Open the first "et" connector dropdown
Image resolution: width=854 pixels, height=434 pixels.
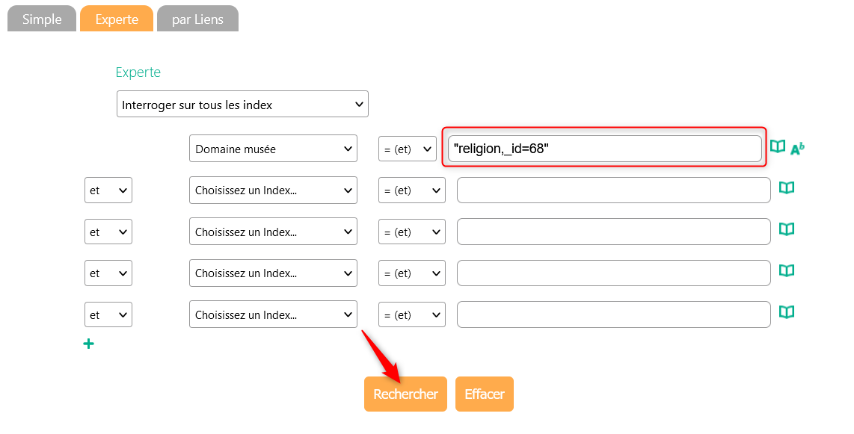108,190
